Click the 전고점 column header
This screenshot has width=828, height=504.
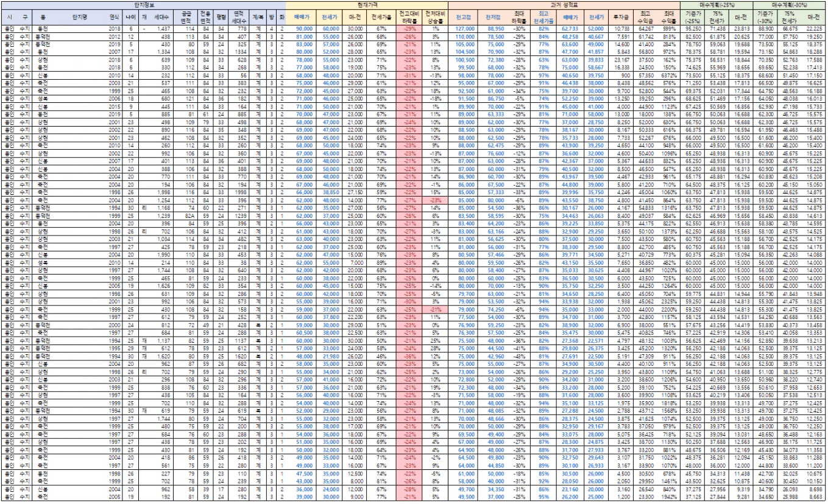(464, 17)
